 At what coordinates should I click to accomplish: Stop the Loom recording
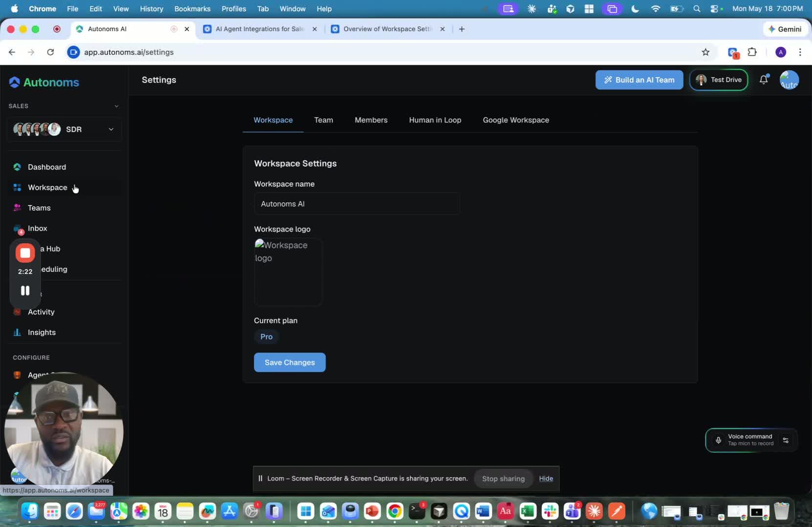click(x=25, y=253)
